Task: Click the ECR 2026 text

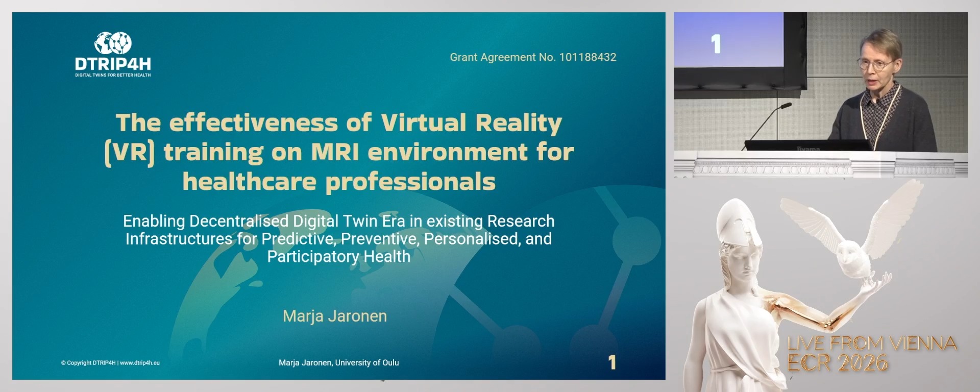Action: pos(838,363)
